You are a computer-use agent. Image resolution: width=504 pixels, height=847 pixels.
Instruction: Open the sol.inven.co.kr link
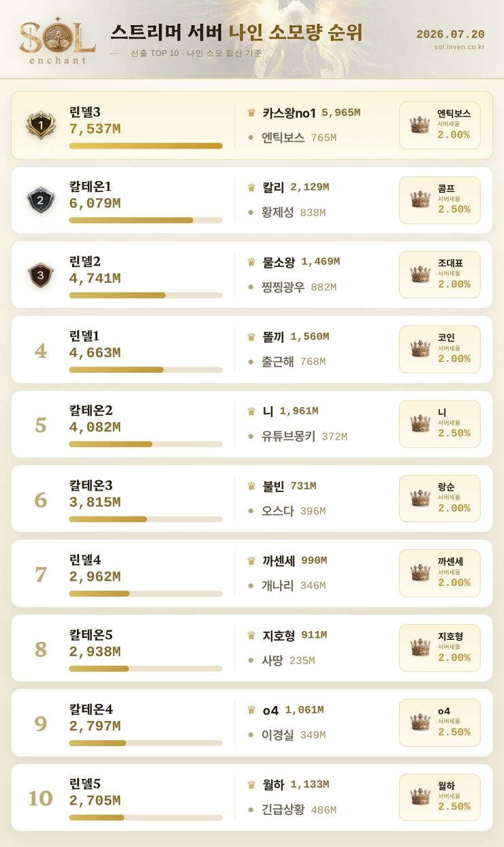(x=459, y=47)
